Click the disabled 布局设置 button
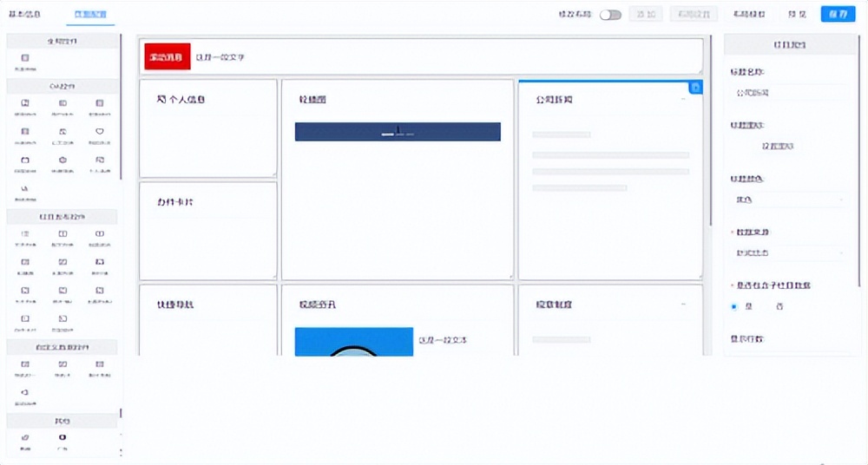868x465 pixels. pos(694,14)
